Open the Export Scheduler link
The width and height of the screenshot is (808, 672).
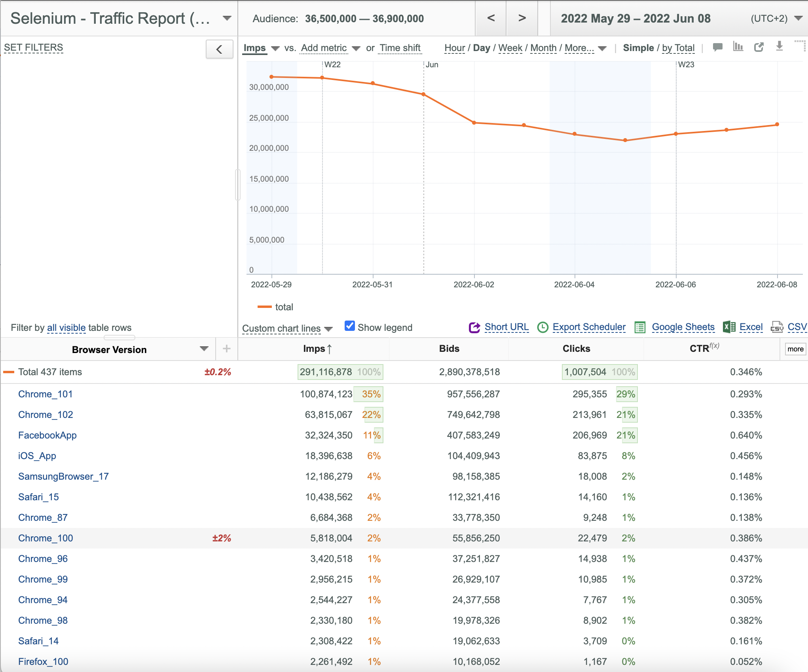point(589,327)
